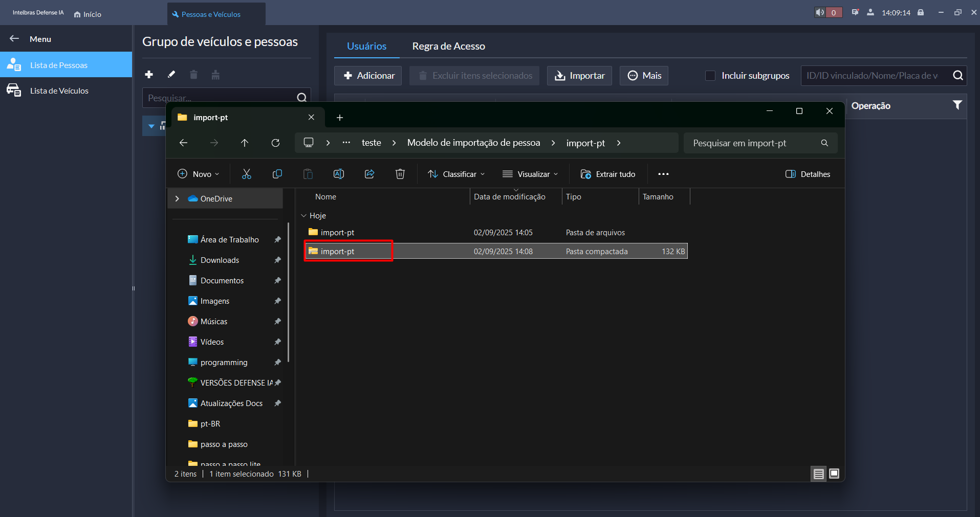Click the Pesquisar em import-pt search field

pyautogui.click(x=752, y=143)
